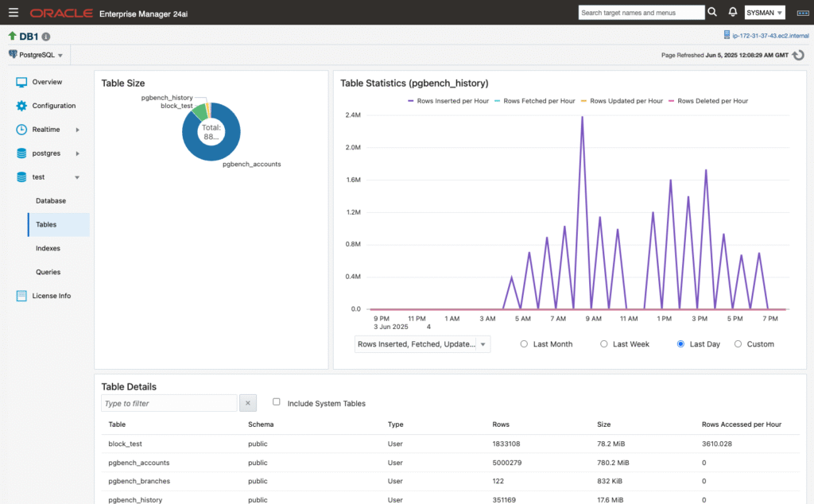Viewport: 814px width, 504px height.
Task: Select the Last Week radio button
Action: point(604,344)
